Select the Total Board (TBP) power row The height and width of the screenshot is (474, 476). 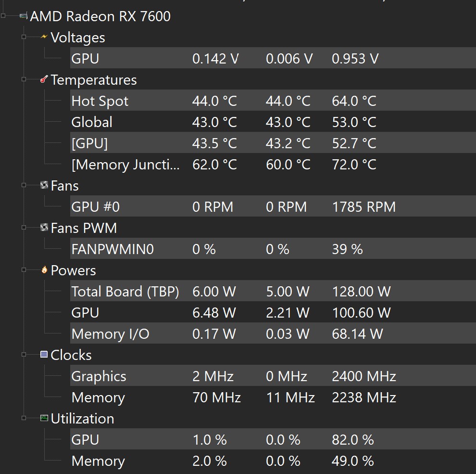tap(125, 292)
